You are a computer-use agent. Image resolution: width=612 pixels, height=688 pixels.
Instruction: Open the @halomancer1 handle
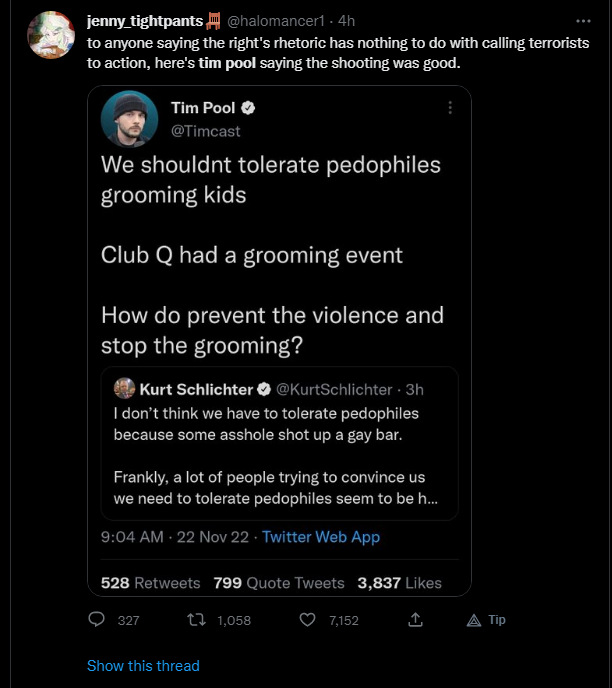click(x=276, y=21)
